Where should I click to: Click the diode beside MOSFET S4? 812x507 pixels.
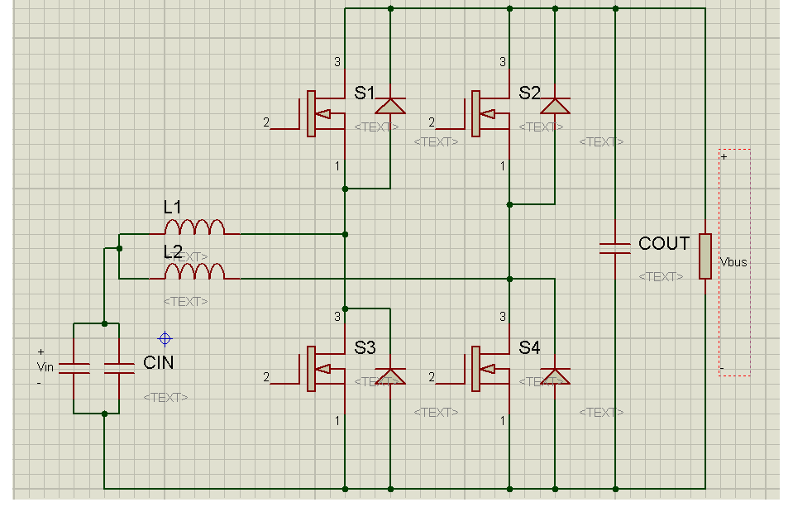click(555, 376)
